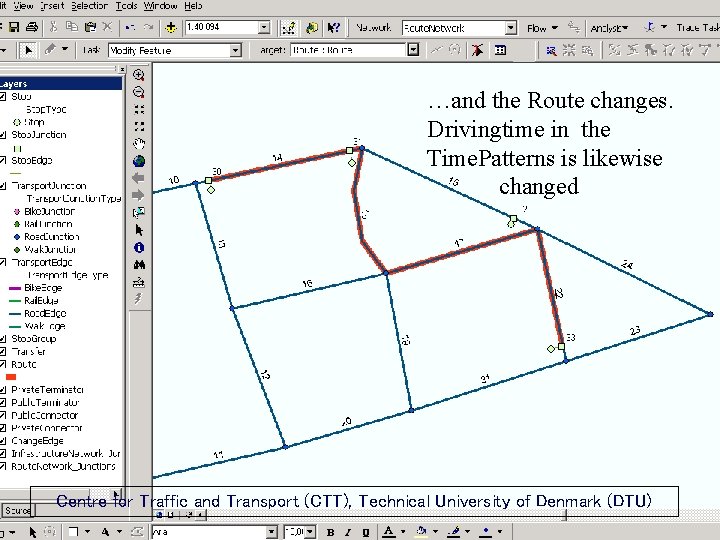This screenshot has width=720, height=540.
Task: Close the table of contents panel
Action: 122,69
